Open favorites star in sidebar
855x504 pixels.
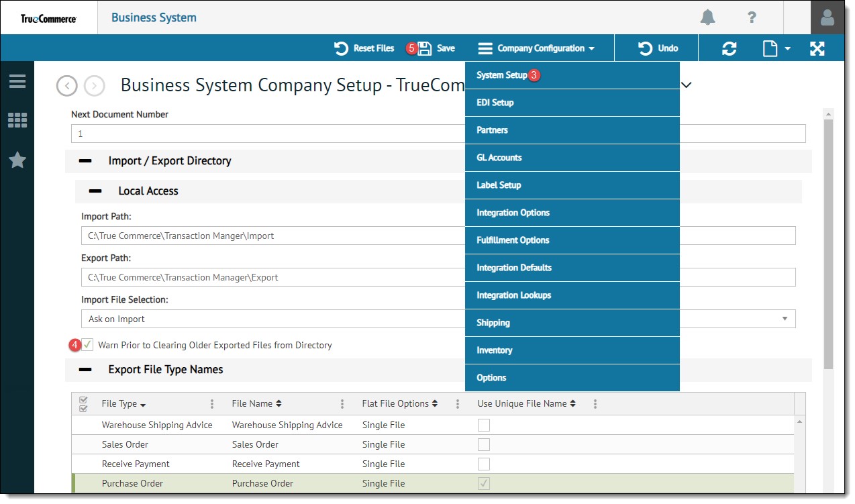(x=17, y=160)
